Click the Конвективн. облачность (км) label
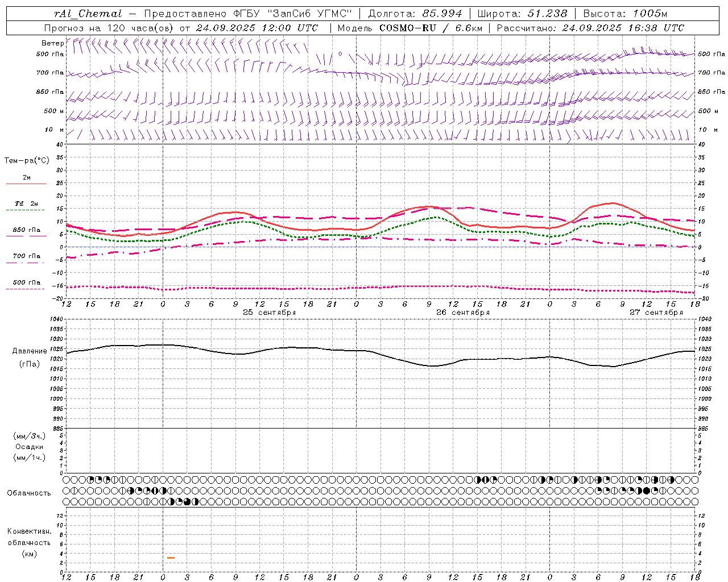 pyautogui.click(x=29, y=542)
